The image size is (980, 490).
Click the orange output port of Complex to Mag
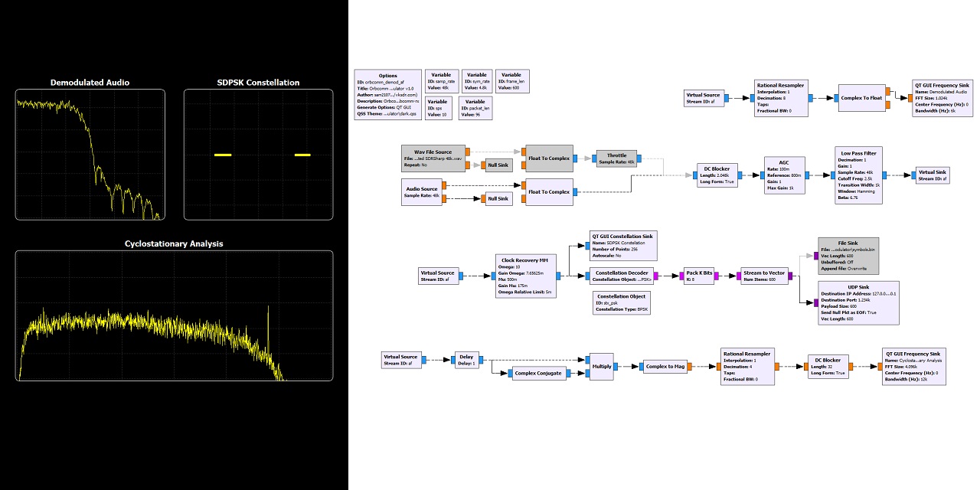point(689,367)
